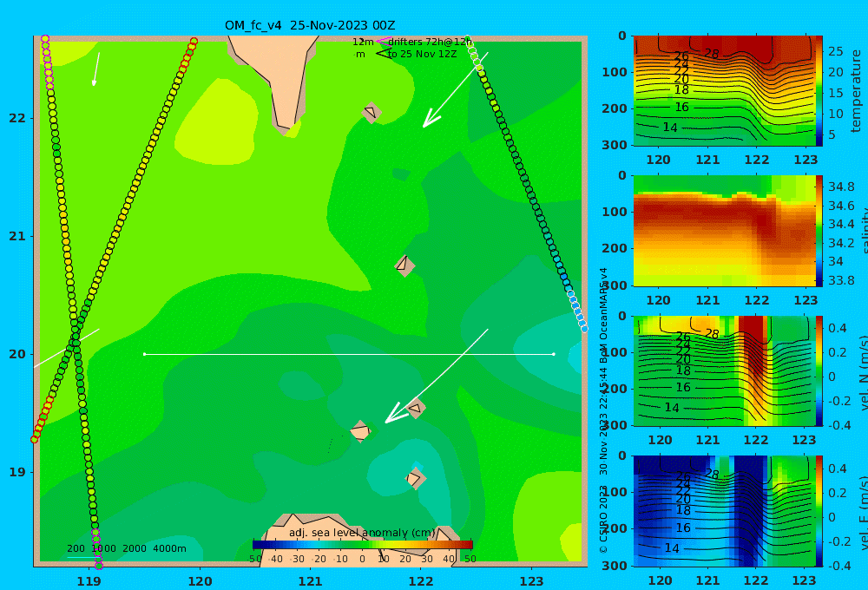
Task: Click latitude tick label 19 on main map axis
Action: click(x=17, y=472)
